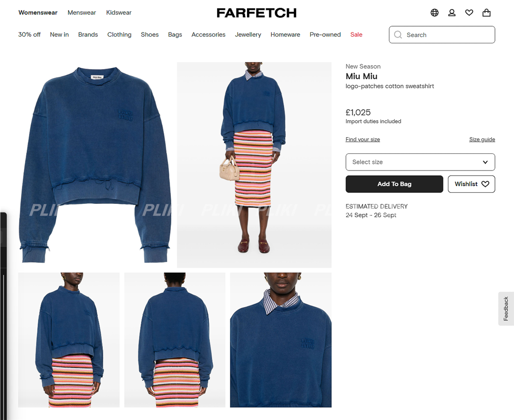The height and width of the screenshot is (420, 514).
Task: Click the Add To Bag button
Action: coord(395,184)
